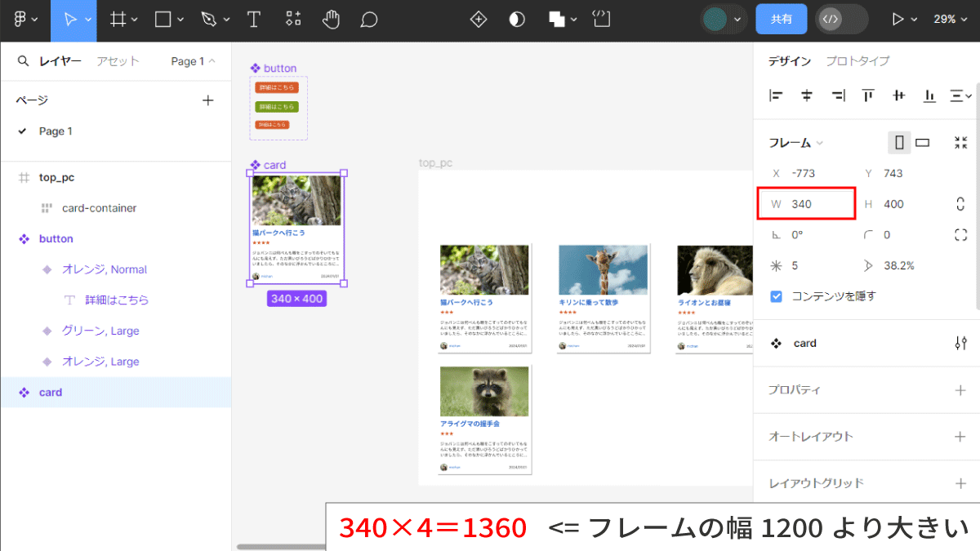Select the Move tool
This screenshot has width=980, height=551.
(x=69, y=20)
